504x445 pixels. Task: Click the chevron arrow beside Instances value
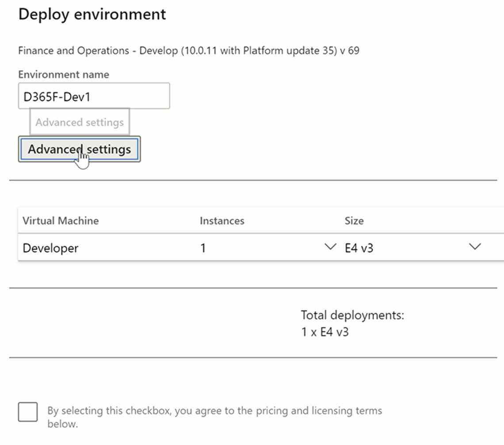point(330,247)
